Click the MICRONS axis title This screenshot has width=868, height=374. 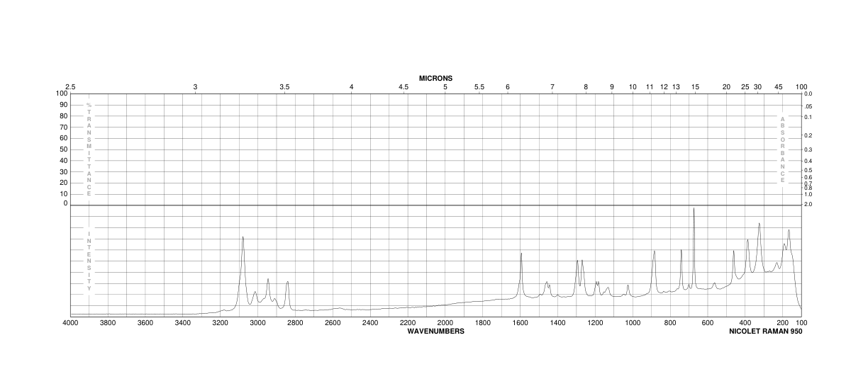[x=435, y=78]
